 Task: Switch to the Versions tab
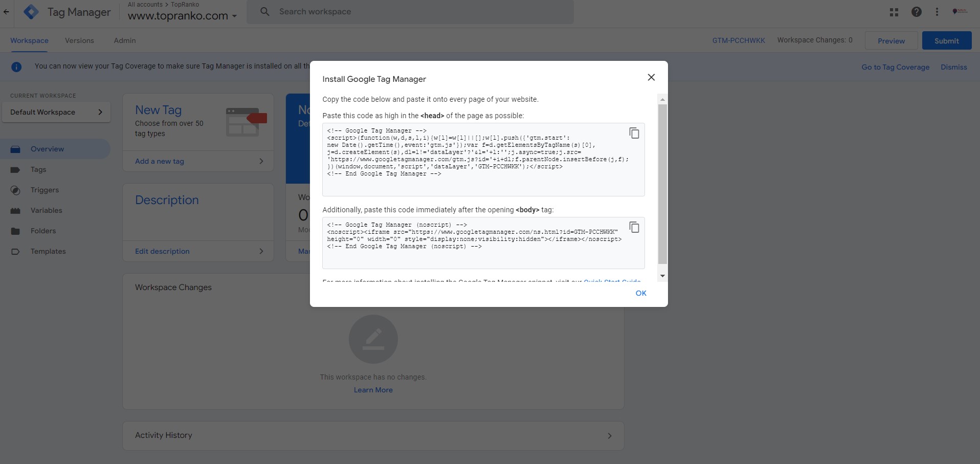(79, 40)
